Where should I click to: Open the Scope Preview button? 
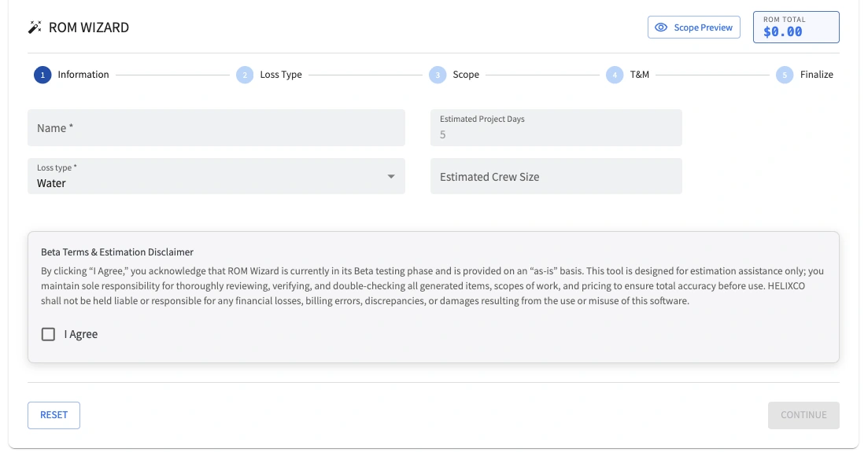click(693, 27)
